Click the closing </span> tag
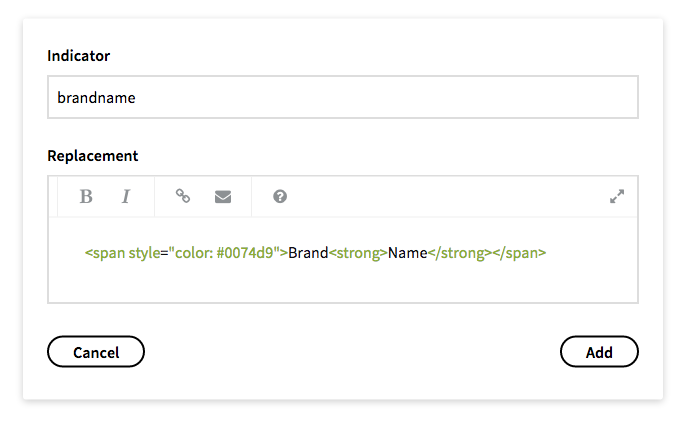692x421 pixels. point(519,253)
